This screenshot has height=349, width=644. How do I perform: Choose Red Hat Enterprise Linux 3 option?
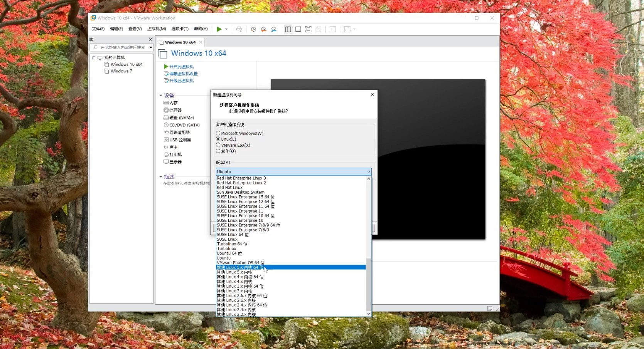[x=291, y=178]
